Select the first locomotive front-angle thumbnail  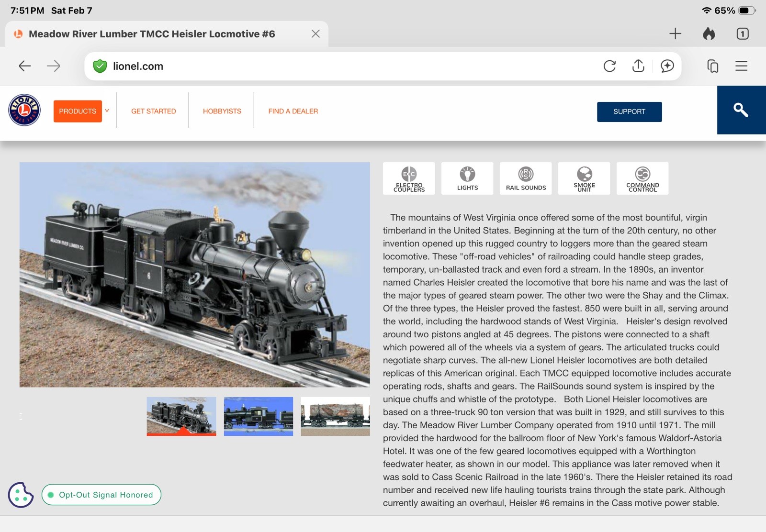(181, 416)
